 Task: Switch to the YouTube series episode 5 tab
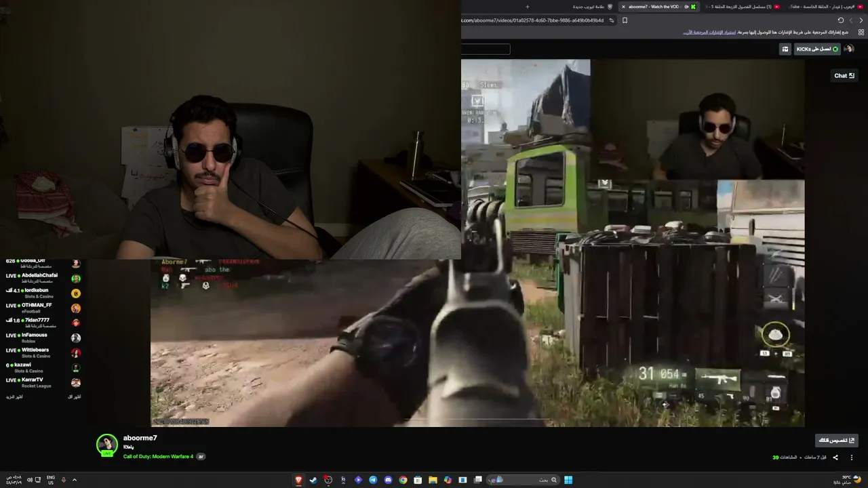point(743,7)
